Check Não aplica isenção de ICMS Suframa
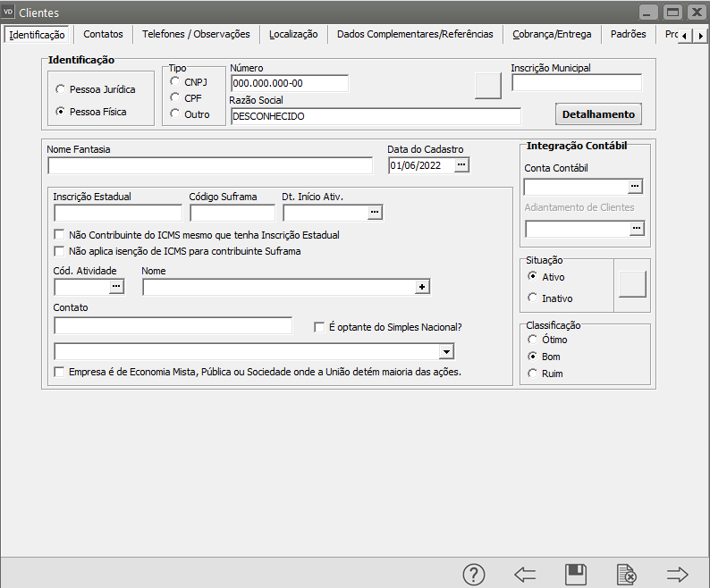The height and width of the screenshot is (588, 710). (60, 251)
